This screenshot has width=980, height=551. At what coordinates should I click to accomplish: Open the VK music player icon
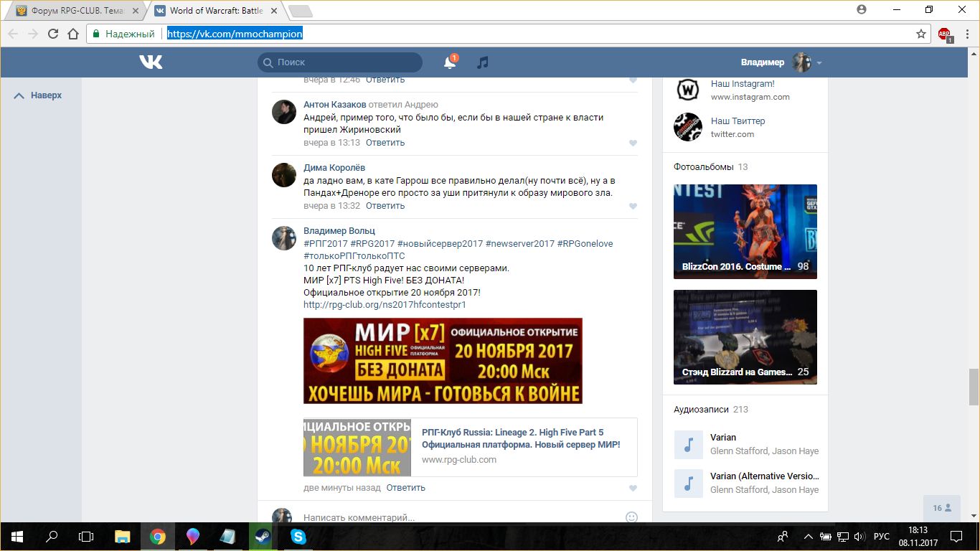[x=483, y=62]
